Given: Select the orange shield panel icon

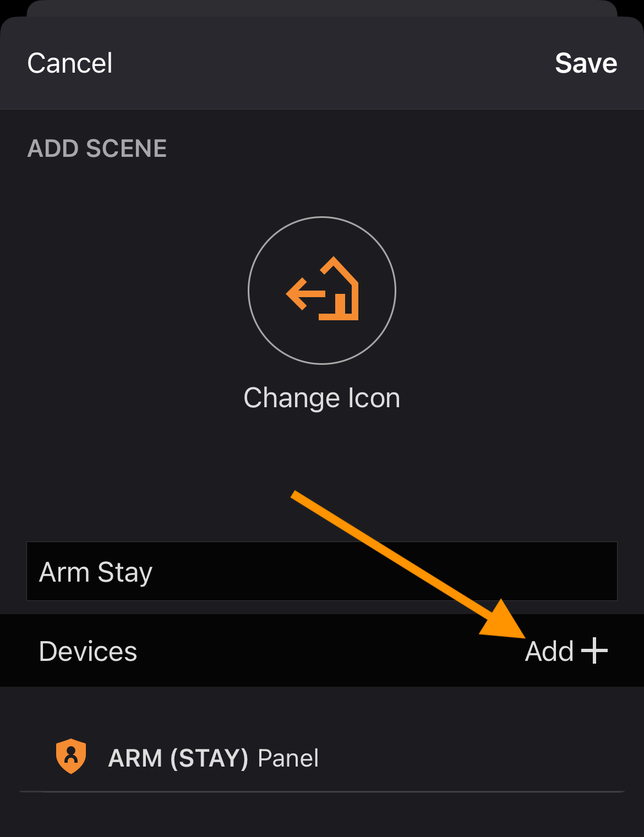Looking at the screenshot, I should point(71,756).
